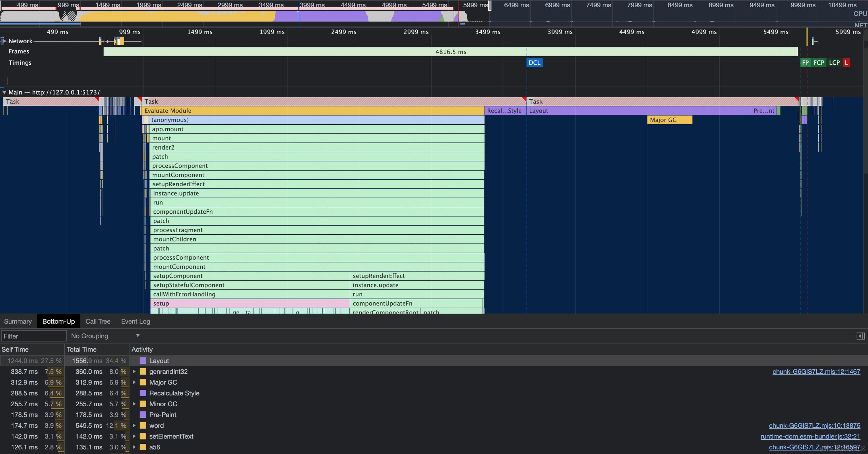Expand the Network track
Image resolution: width=868 pixels, height=454 pixels.
tap(4, 41)
